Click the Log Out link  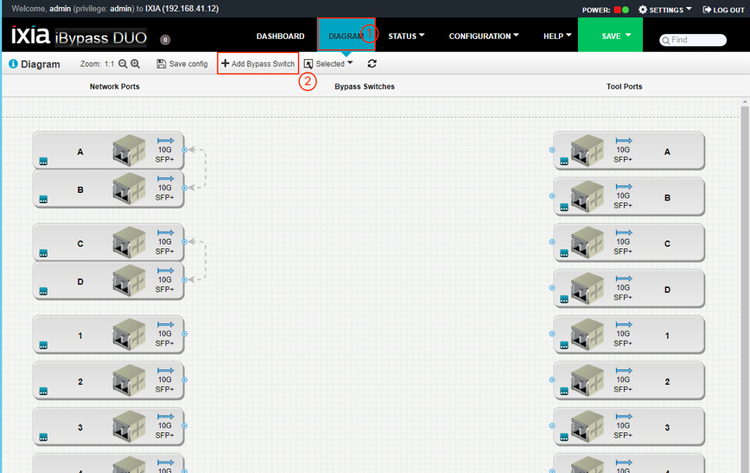pos(723,10)
